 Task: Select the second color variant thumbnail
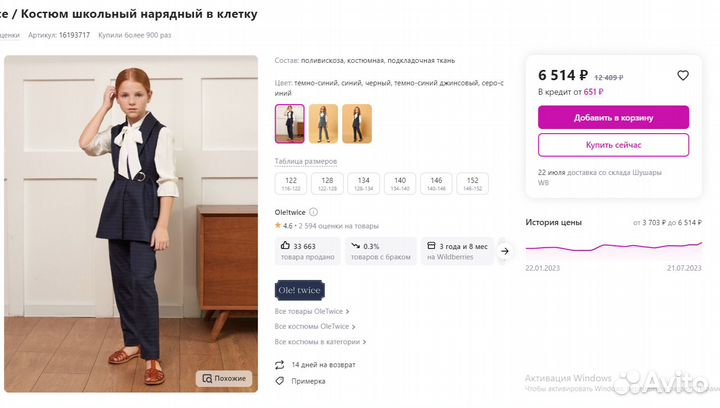[323, 124]
